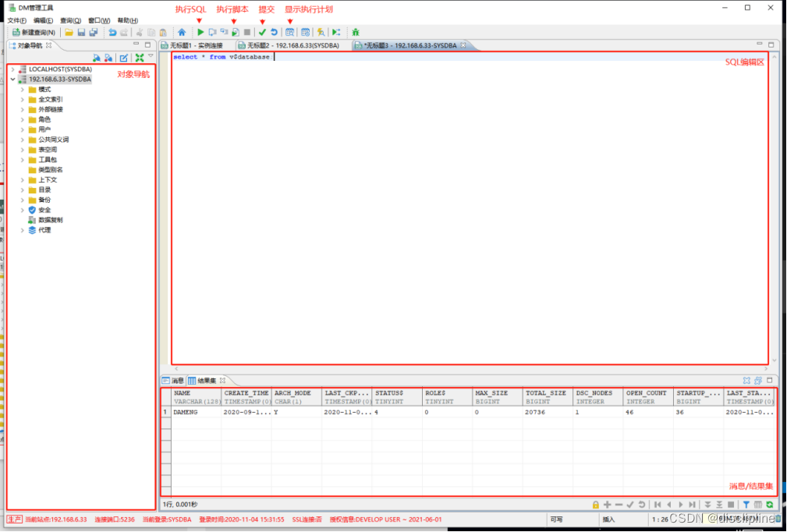Switch to the 无标题1 - 实例连接 tab
787x532 pixels.
click(192, 45)
